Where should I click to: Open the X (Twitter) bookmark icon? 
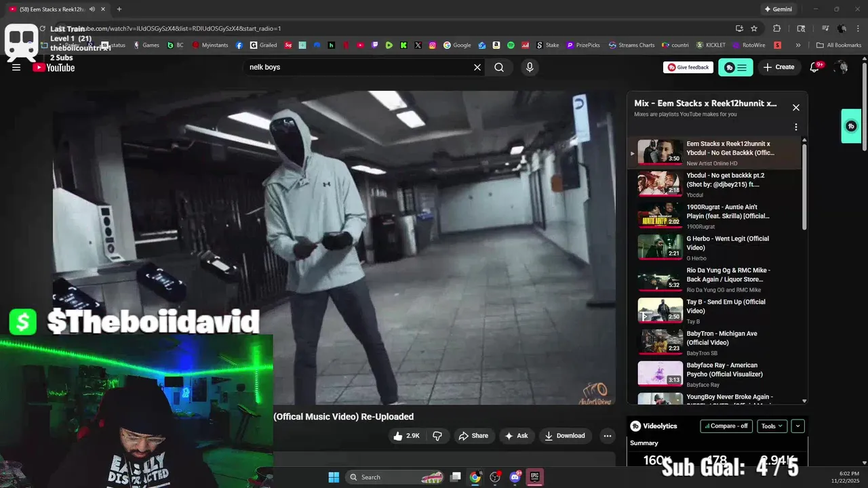coord(418,45)
